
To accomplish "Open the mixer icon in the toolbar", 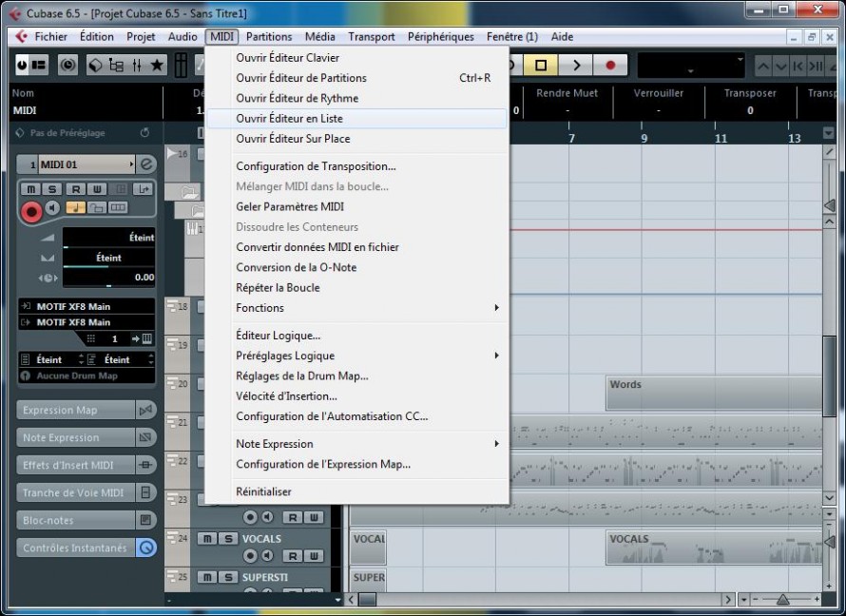I will pyautogui.click(x=137, y=66).
